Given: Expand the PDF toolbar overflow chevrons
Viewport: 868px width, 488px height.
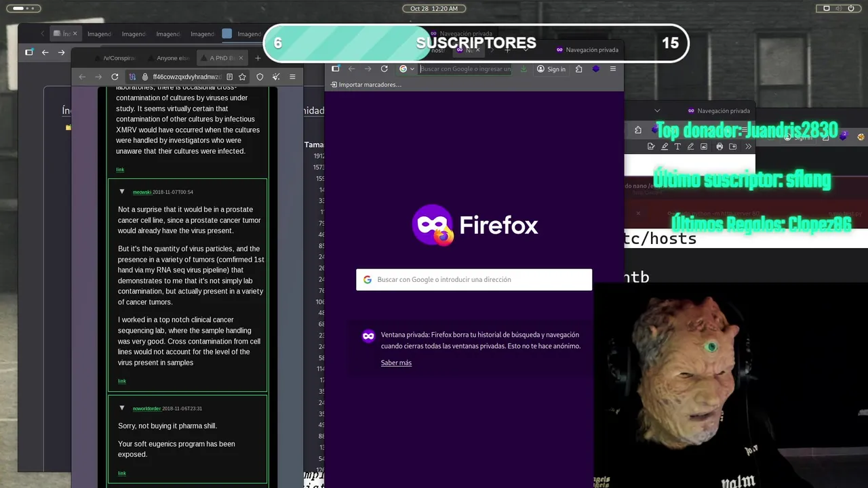Looking at the screenshot, I should [748, 146].
